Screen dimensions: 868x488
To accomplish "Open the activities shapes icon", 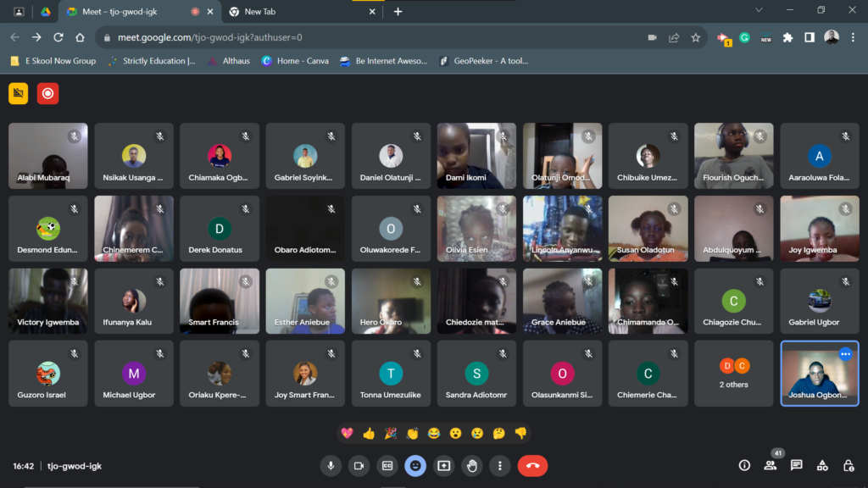I will pyautogui.click(x=822, y=466).
